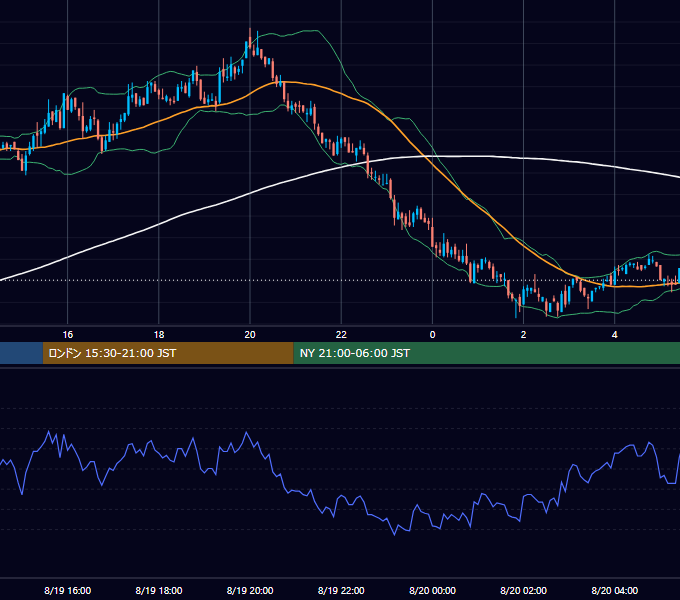The width and height of the screenshot is (680, 600).
Task: Click the 8/20 04:00 date label
Action: [x=615, y=590]
